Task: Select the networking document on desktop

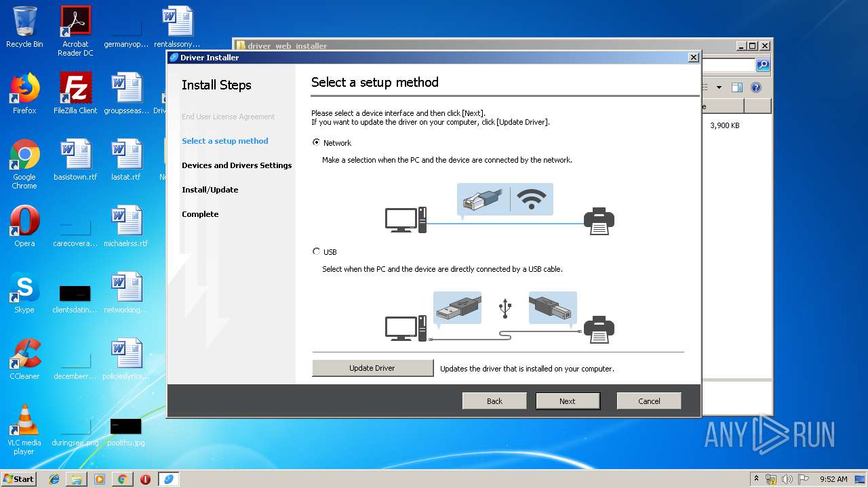Action: pyautogui.click(x=126, y=293)
